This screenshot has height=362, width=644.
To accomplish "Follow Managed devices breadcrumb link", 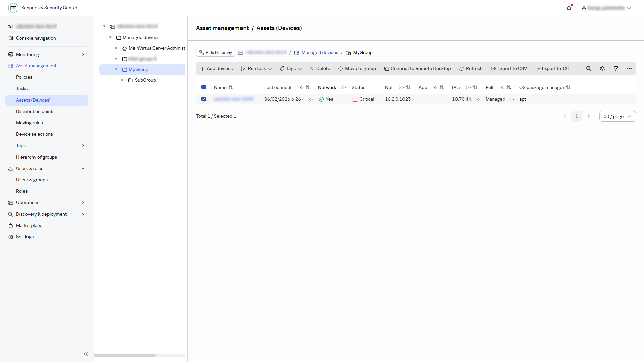I will pos(320,53).
